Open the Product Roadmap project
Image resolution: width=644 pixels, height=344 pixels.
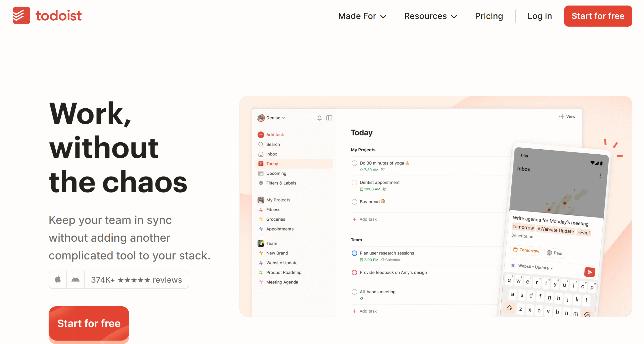294,272
